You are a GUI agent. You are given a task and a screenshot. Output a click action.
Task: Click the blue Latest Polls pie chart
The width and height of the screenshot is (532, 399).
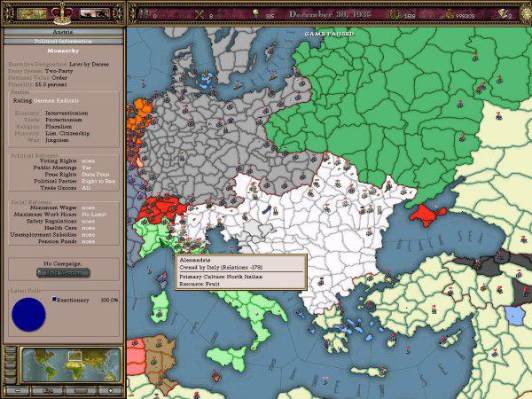pos(28,314)
